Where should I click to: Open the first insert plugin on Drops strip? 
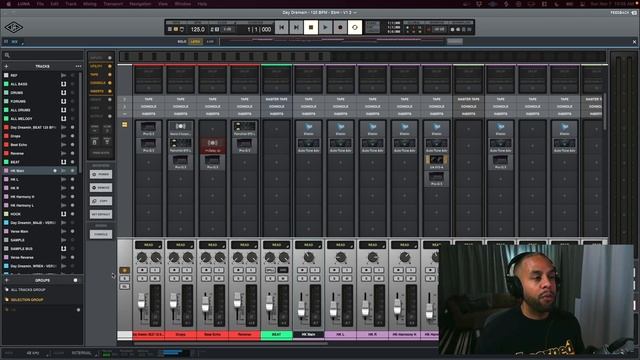click(x=180, y=128)
